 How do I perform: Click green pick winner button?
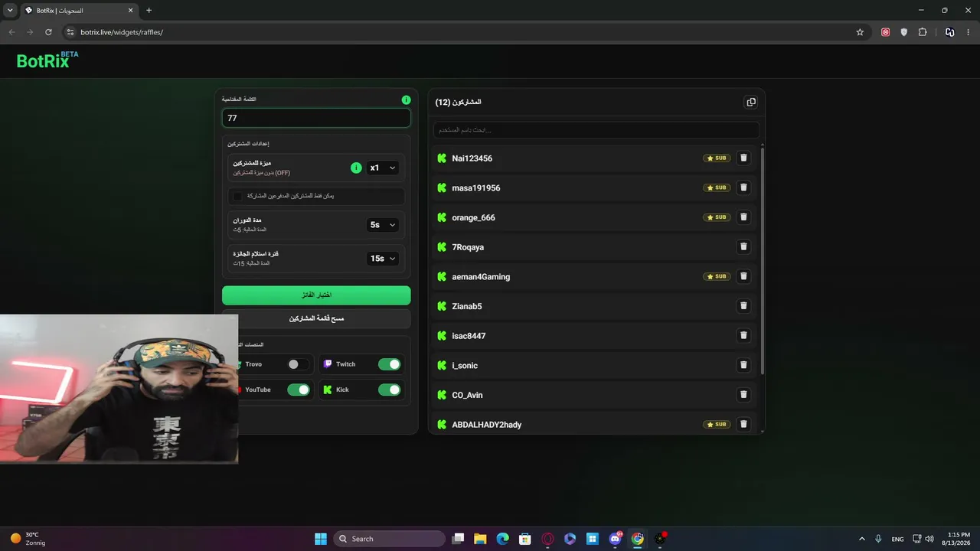(x=316, y=295)
